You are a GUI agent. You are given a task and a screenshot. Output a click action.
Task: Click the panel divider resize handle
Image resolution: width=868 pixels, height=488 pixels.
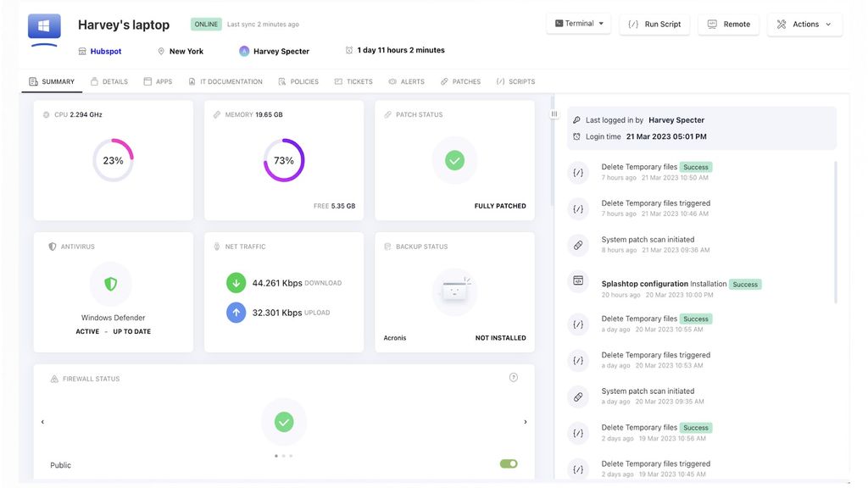554,114
